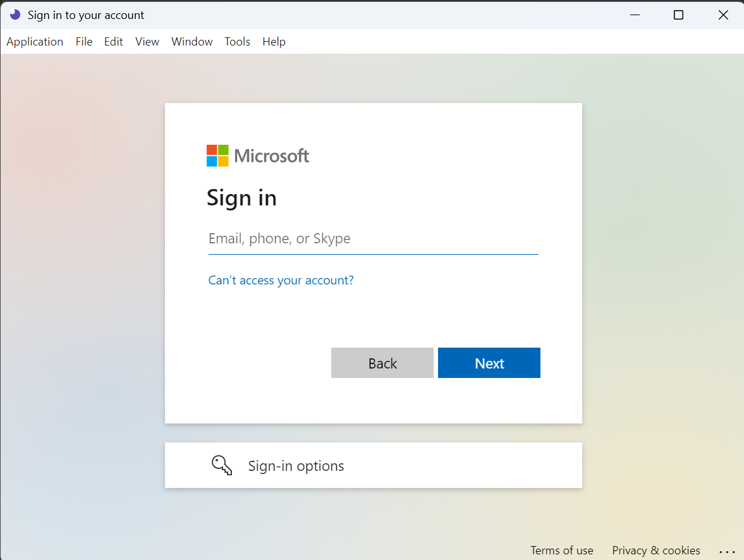Click the blue Next button
Image resolution: width=744 pixels, height=560 pixels.
point(489,363)
